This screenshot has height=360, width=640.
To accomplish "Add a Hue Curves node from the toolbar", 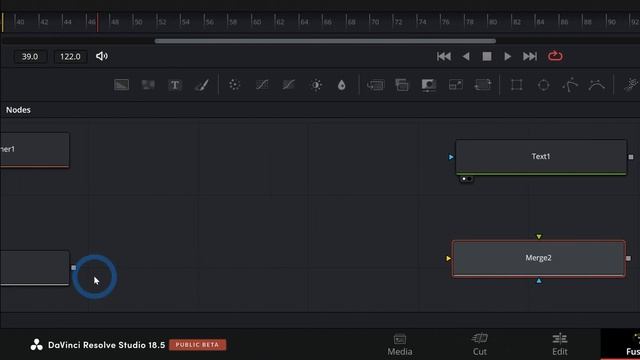I will (x=289, y=85).
